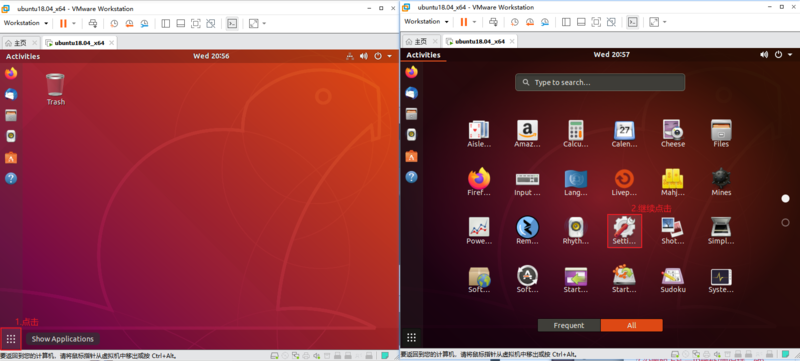Launch Shotwell photo manager
800x361 pixels.
tap(673, 230)
